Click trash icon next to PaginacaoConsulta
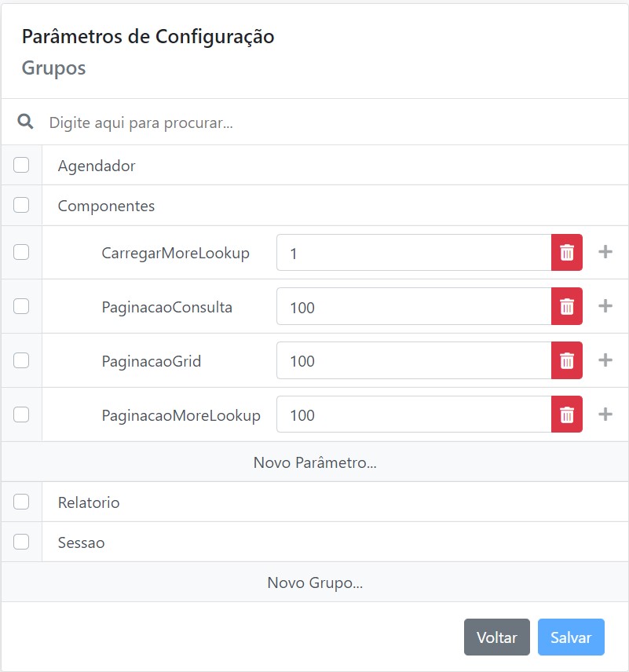629x672 pixels. pos(567,306)
